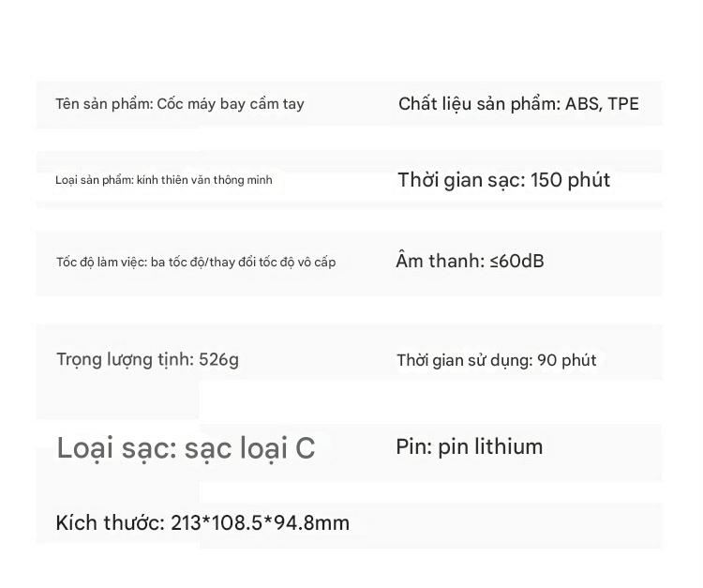Click the "Chất liệu sản phẩm" label

[x=478, y=104]
